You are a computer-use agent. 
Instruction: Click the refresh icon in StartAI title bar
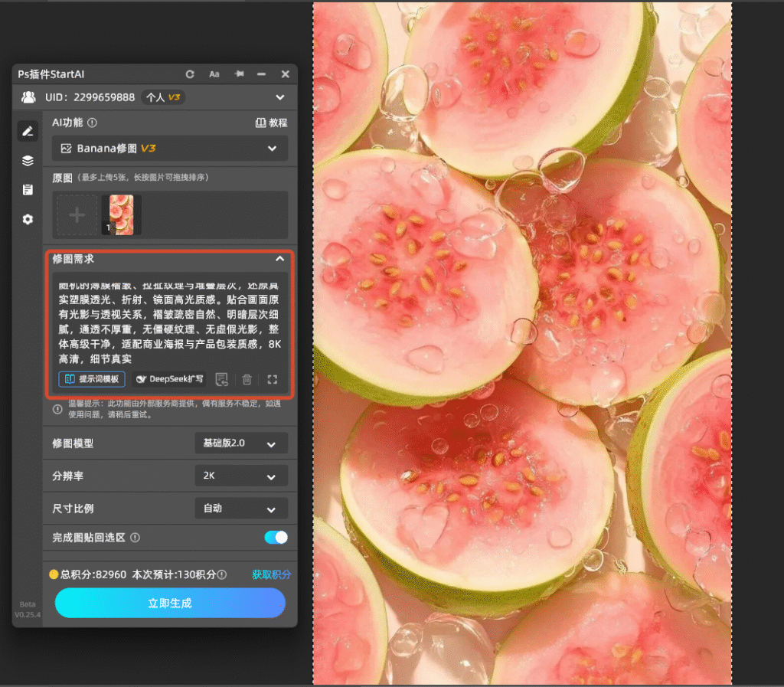pos(190,74)
